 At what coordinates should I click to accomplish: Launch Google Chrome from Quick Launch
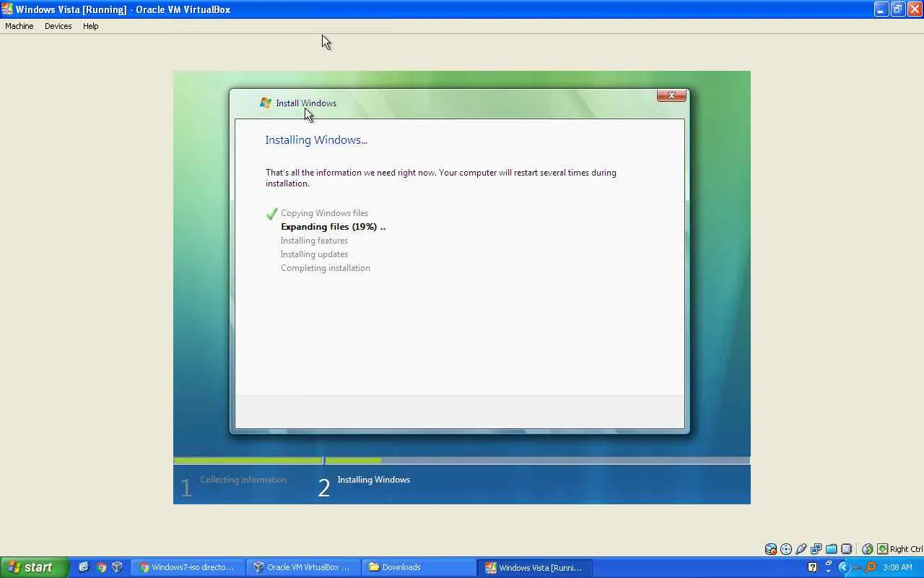coord(101,567)
